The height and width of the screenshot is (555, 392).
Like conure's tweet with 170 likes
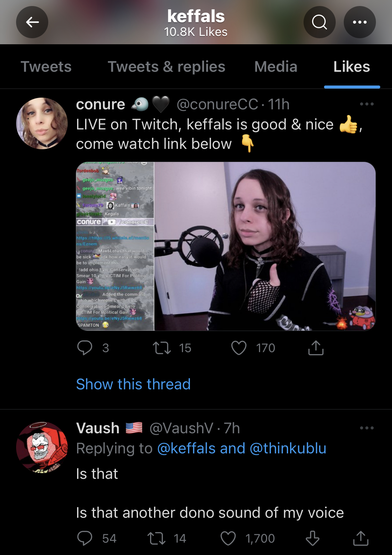pos(239,348)
